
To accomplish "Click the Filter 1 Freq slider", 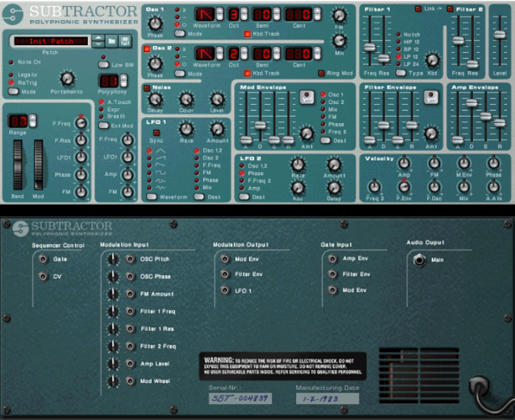I will (370, 47).
